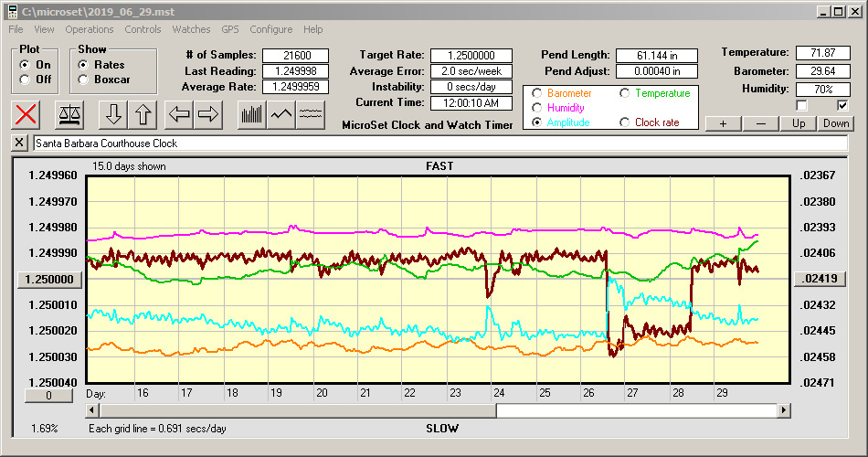The image size is (868, 457).
Task: Select the wavy lines display icon
Action: [311, 114]
